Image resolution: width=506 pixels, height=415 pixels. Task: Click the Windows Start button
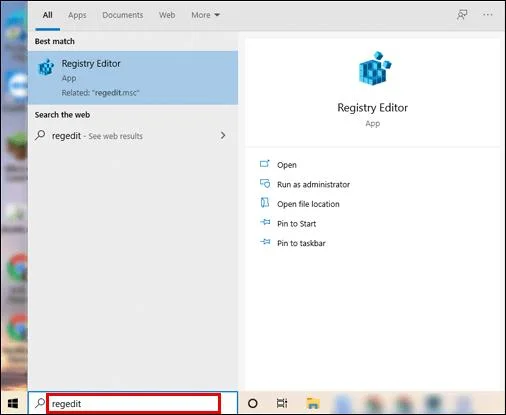click(13, 403)
